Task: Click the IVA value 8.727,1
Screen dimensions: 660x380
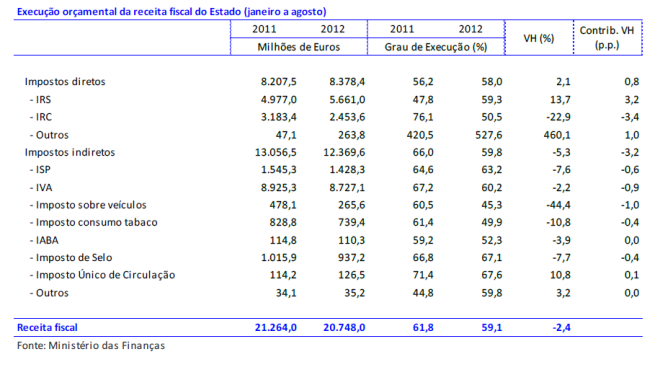Action: click(x=347, y=188)
